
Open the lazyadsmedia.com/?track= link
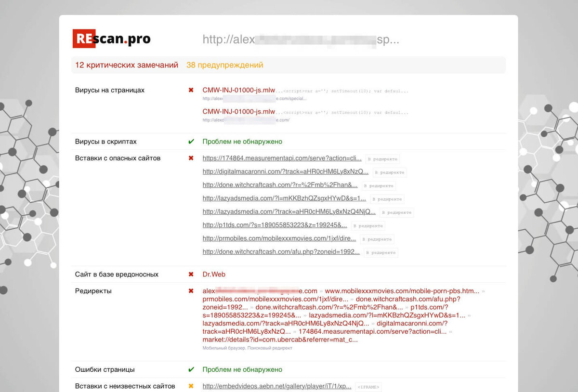289,212
